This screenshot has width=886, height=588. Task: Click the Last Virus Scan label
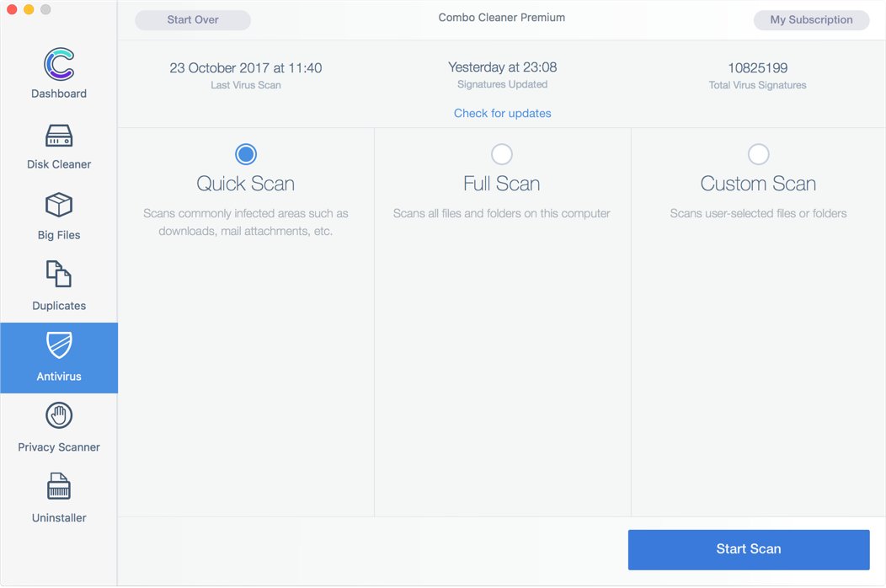coord(246,85)
